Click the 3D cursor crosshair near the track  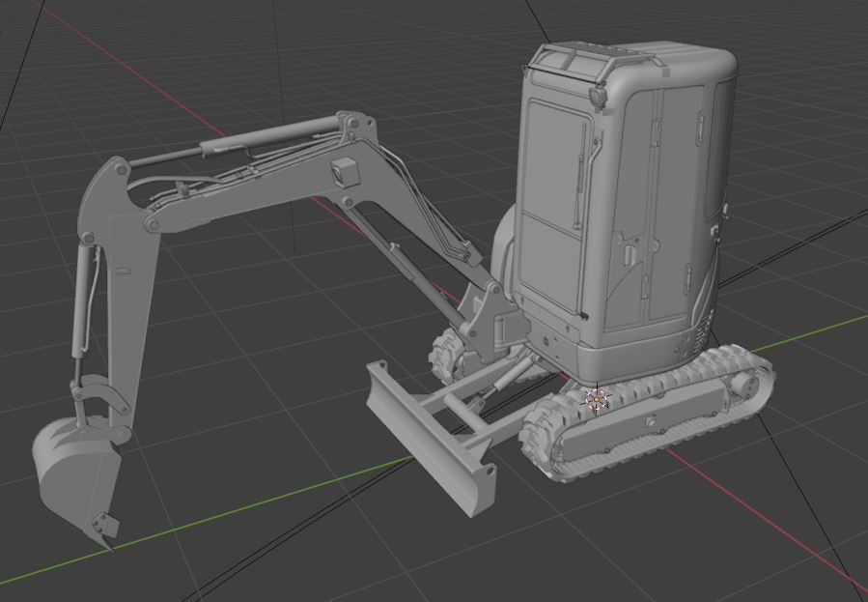point(596,399)
